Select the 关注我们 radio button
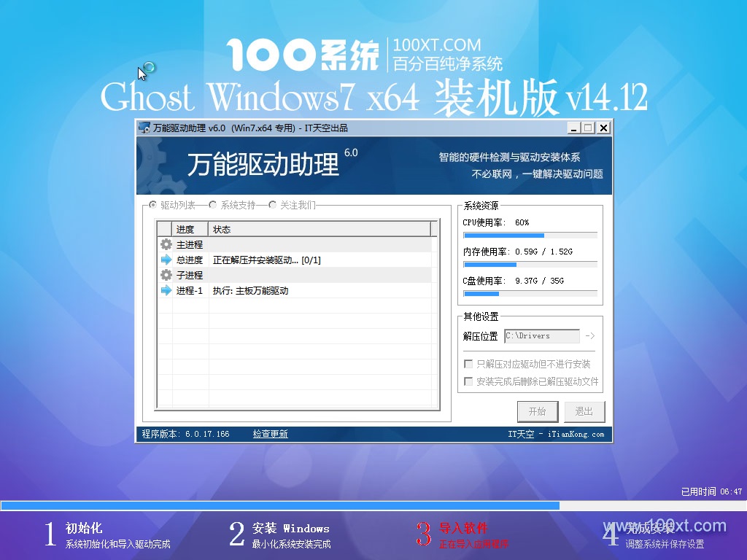The image size is (747, 560). [273, 205]
